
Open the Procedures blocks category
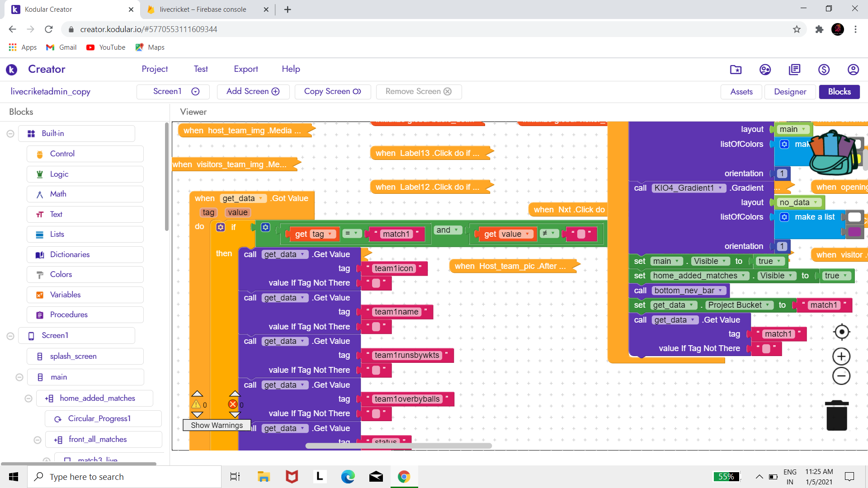click(x=85, y=314)
